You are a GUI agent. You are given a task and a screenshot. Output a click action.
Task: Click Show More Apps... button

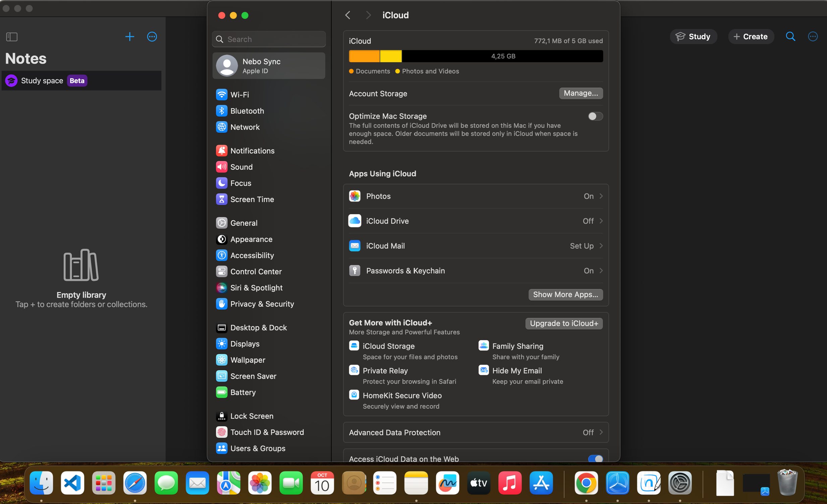(x=565, y=295)
